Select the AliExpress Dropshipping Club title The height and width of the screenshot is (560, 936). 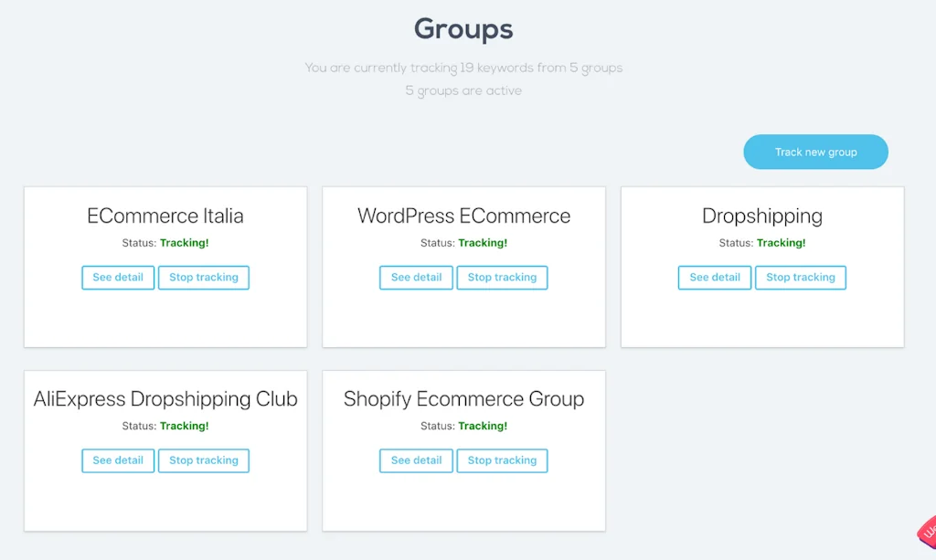click(x=165, y=399)
